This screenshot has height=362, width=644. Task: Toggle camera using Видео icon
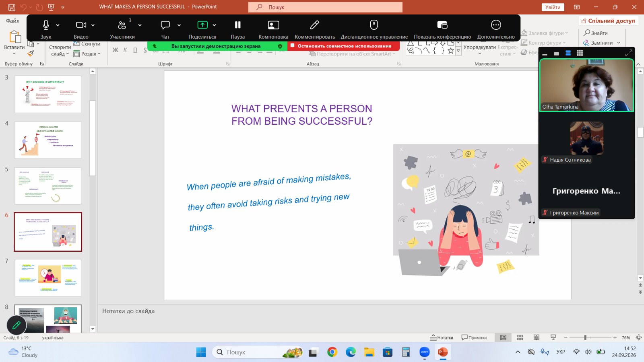click(x=81, y=25)
